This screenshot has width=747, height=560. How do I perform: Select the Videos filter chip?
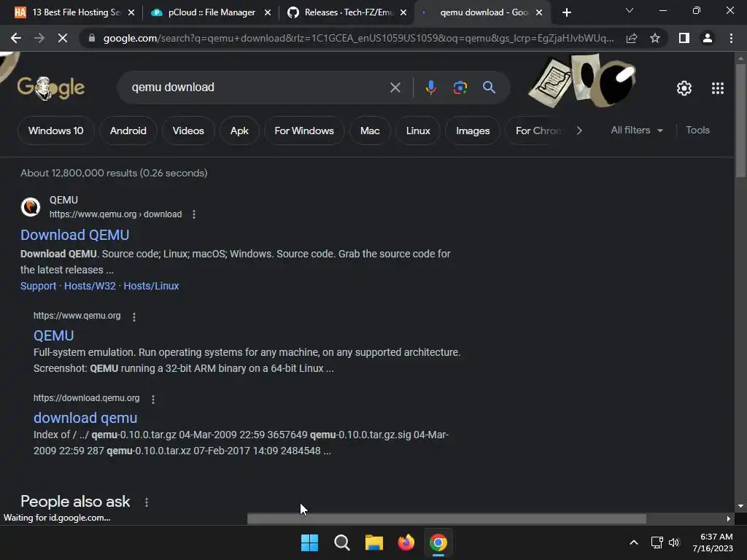pyautogui.click(x=188, y=131)
